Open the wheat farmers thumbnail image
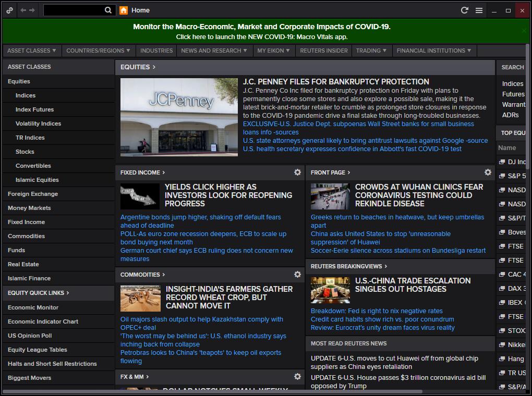The width and height of the screenshot is (532, 396). coord(140,299)
